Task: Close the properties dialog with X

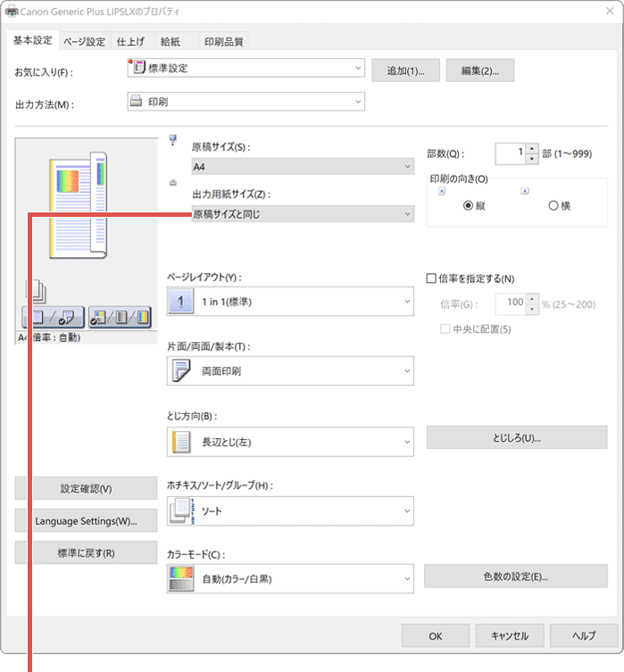Action: point(610,11)
